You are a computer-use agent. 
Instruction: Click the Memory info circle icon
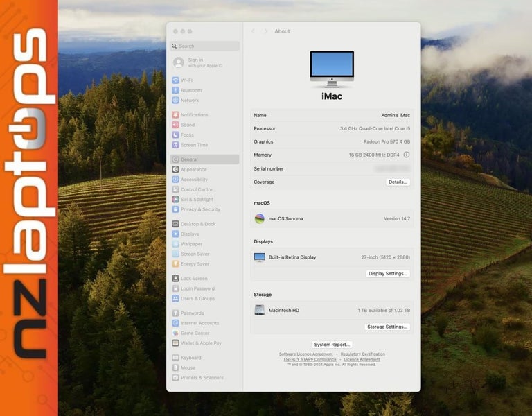click(407, 155)
